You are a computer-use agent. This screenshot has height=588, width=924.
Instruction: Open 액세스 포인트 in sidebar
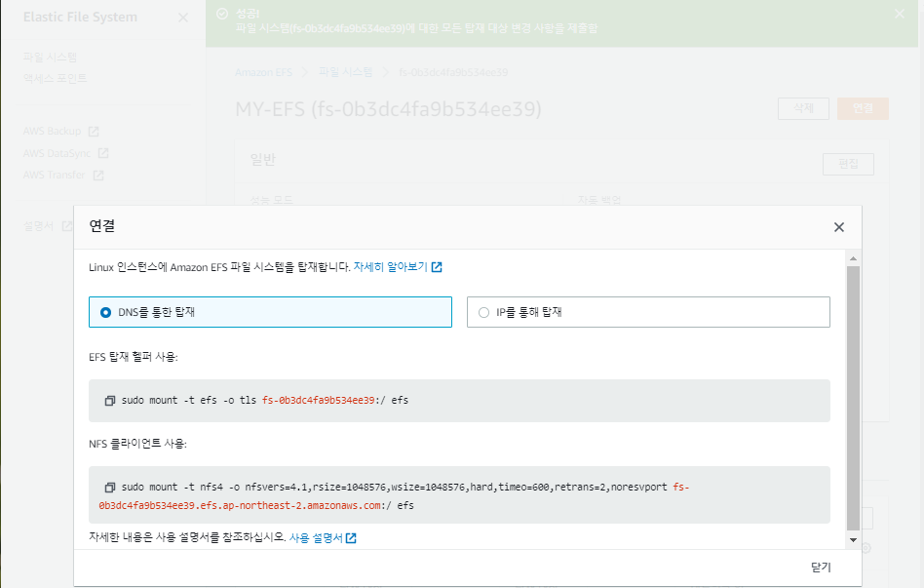(x=56, y=78)
